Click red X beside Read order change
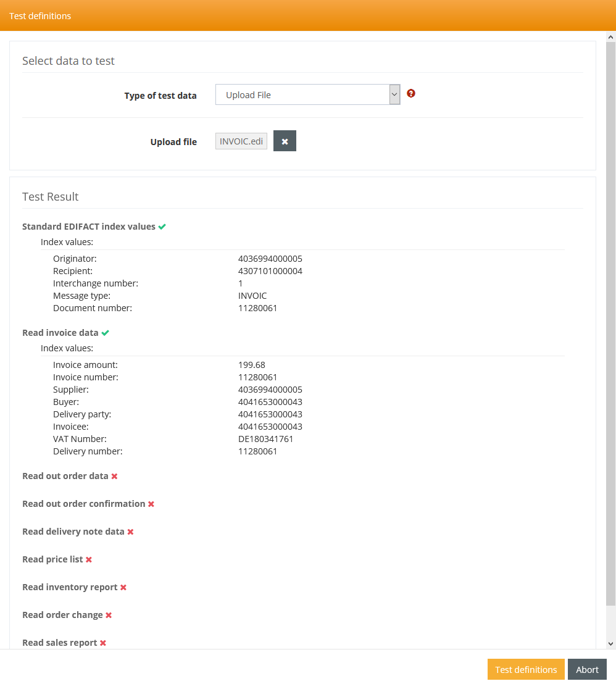Screen dimensions: 616x689 coord(109,616)
